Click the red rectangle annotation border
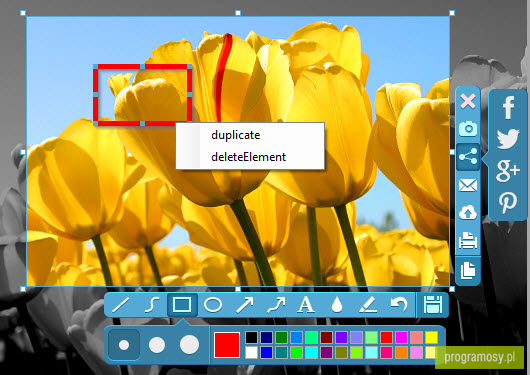This screenshot has height=375, width=530. 118,67
